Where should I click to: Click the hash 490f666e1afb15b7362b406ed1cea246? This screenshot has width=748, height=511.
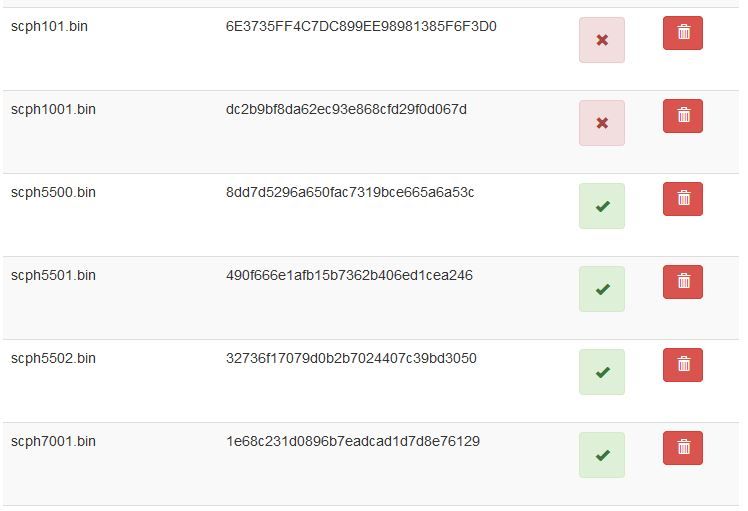(x=349, y=275)
